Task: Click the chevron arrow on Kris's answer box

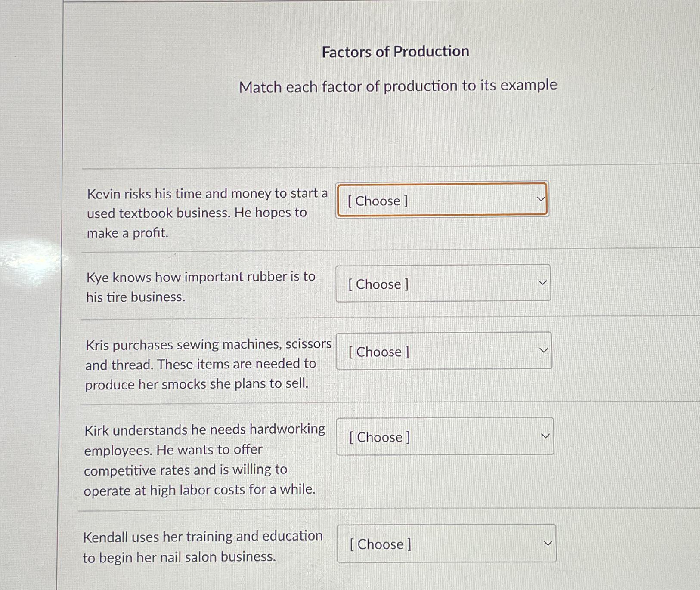Action: tap(544, 350)
